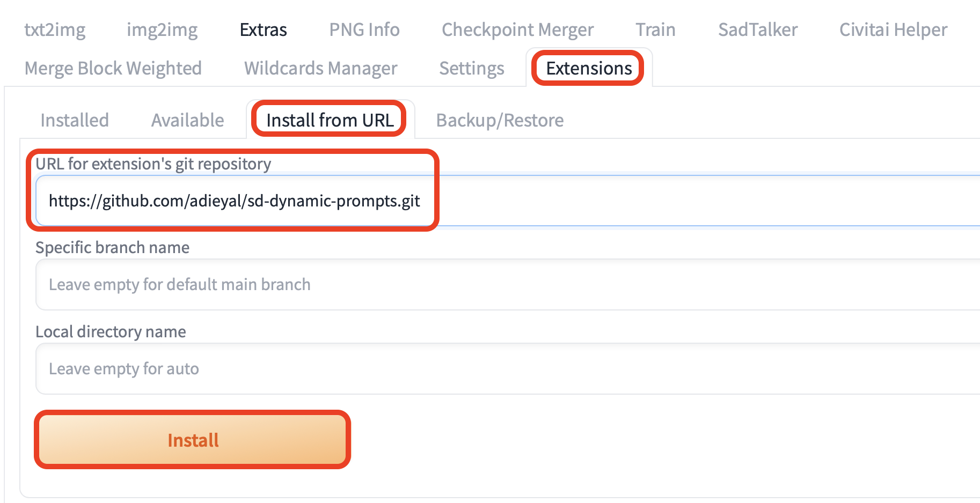
Task: View the Installed extensions list
Action: pos(74,120)
